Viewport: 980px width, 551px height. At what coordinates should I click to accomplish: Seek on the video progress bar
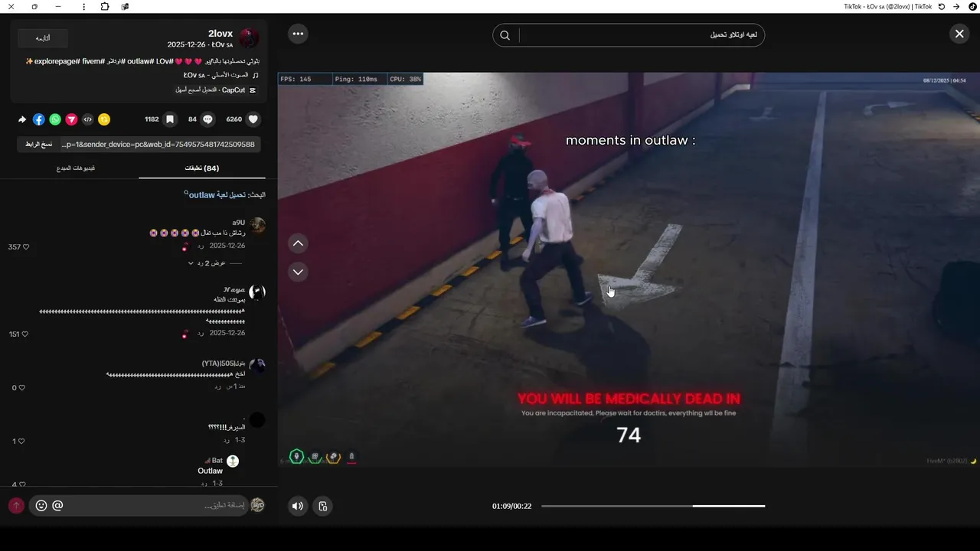point(653,506)
